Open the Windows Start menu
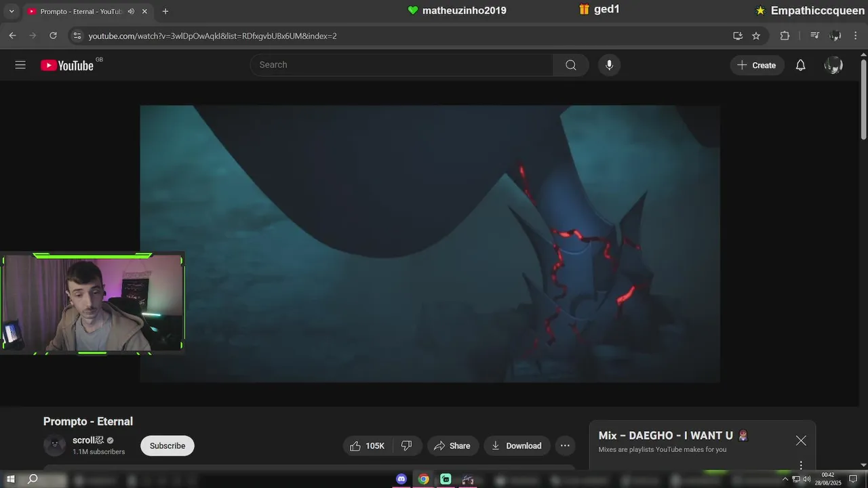This screenshot has height=488, width=868. pyautogui.click(x=10, y=479)
